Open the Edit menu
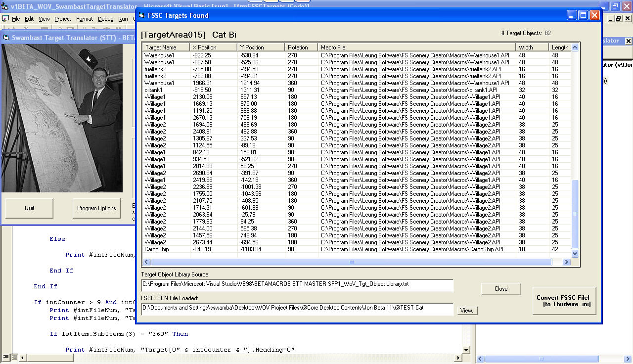 click(29, 19)
